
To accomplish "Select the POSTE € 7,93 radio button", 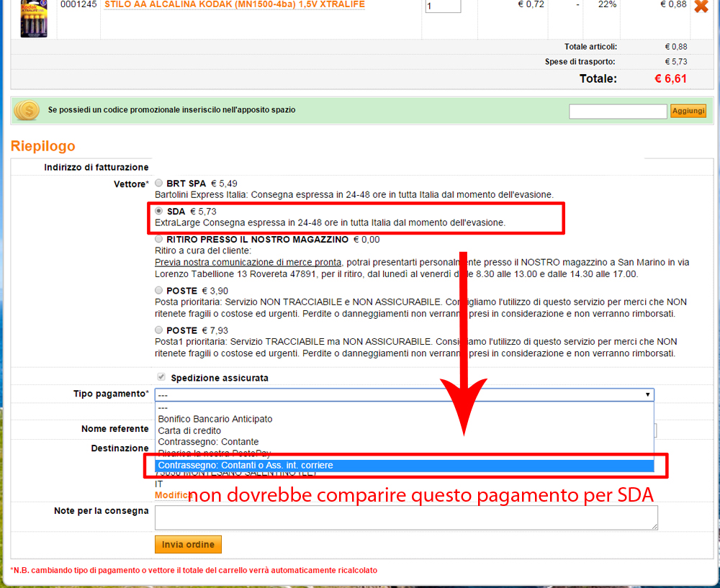I will [x=158, y=330].
